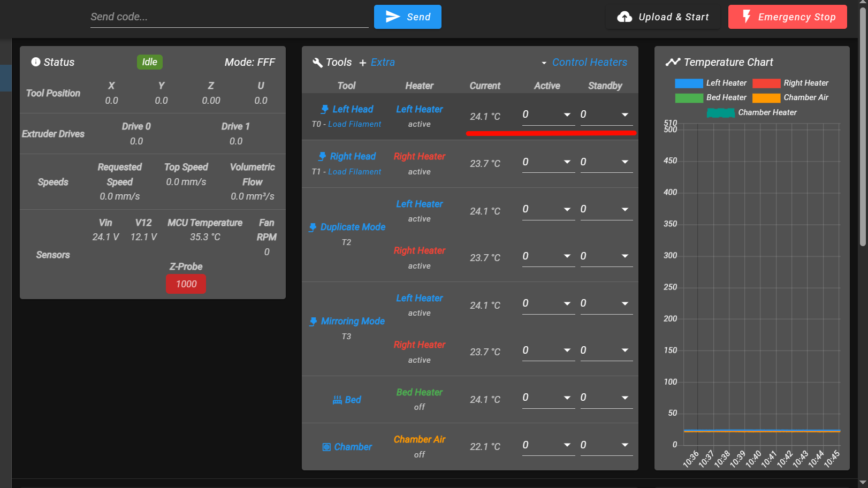The width and height of the screenshot is (868, 488).
Task: Click the Vin reading 24.1 V
Action: (x=105, y=237)
